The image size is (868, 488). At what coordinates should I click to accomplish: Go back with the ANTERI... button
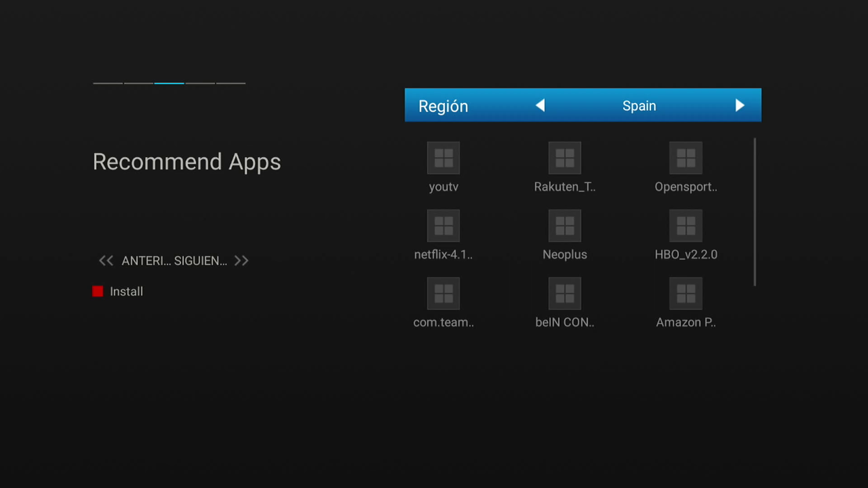pos(146,261)
